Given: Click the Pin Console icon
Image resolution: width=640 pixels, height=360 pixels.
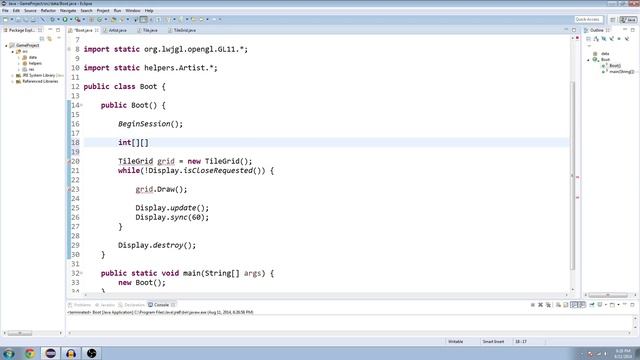Looking at the screenshot, I should click(x=592, y=305).
